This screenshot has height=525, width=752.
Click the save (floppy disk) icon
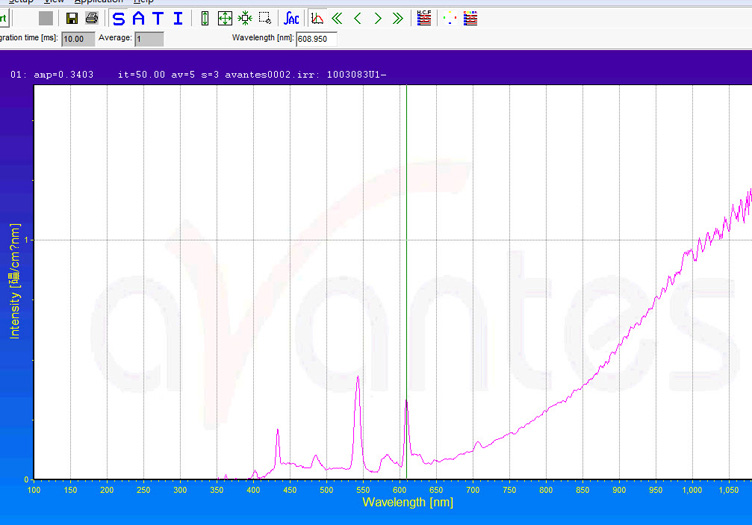click(x=72, y=18)
